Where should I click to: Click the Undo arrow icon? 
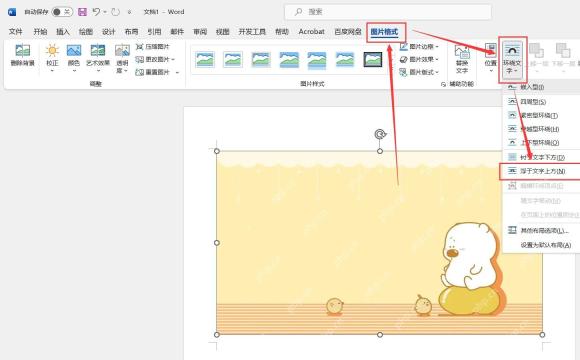[x=96, y=12]
